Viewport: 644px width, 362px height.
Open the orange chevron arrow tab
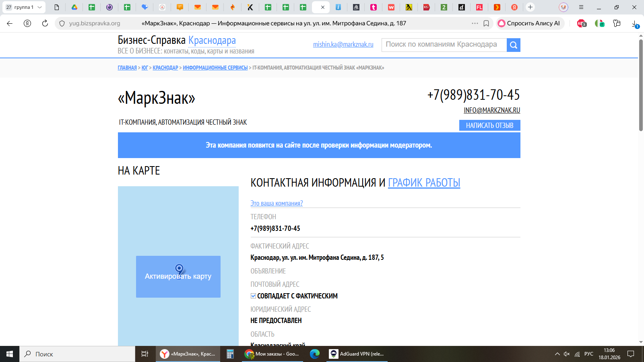[497, 7]
